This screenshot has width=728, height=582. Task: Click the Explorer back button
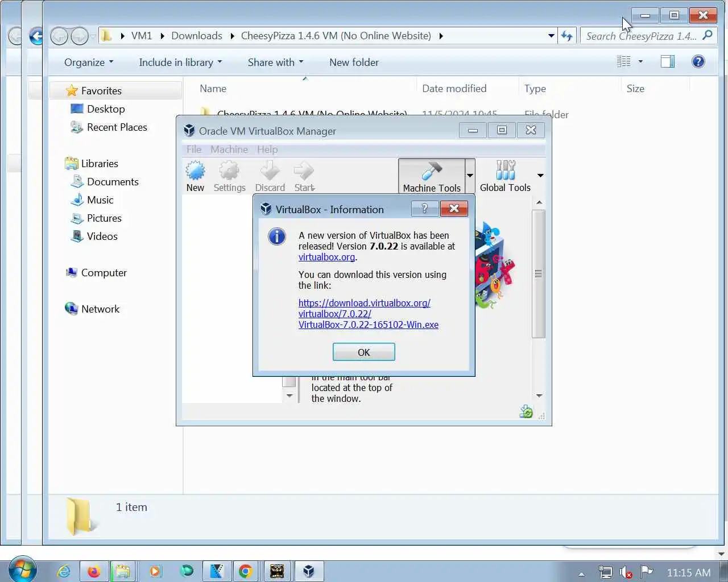(59, 36)
